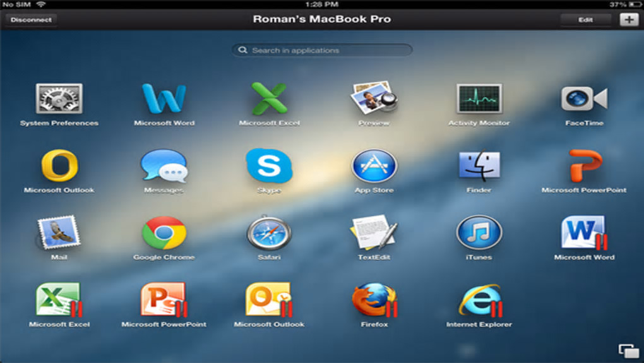Open the App Store icon
This screenshot has height=363, width=644.
click(374, 166)
